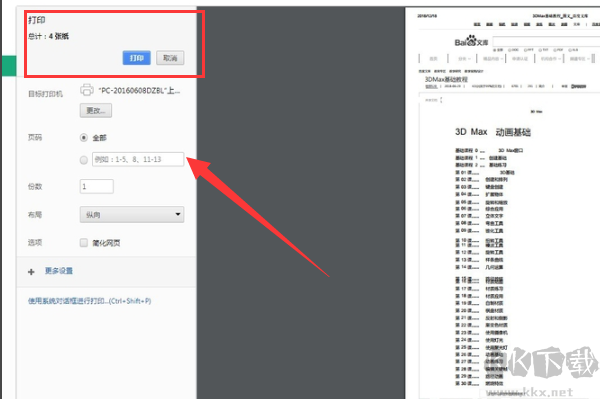Image resolution: width=600 pixels, height=399 pixels.
Task: Focus the page range field showing 例如:1-5
Action: pyautogui.click(x=138, y=159)
